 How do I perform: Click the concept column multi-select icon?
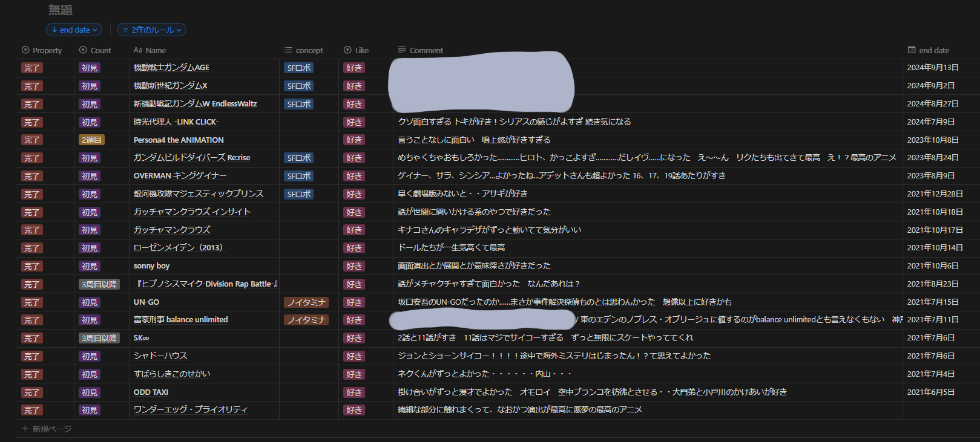pos(288,50)
